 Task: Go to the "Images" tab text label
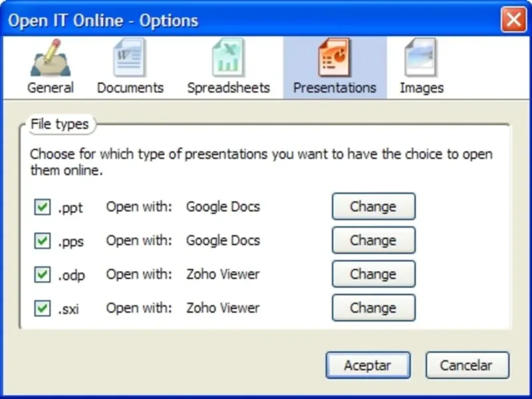(x=422, y=88)
